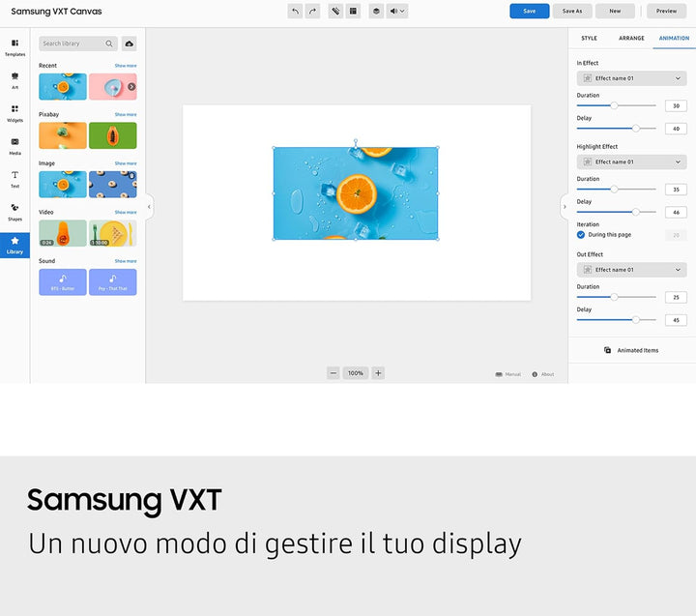This screenshot has height=616, width=696.
Task: Select the Pixabay broccoli thumbnail on orange
Action: pyautogui.click(x=63, y=135)
